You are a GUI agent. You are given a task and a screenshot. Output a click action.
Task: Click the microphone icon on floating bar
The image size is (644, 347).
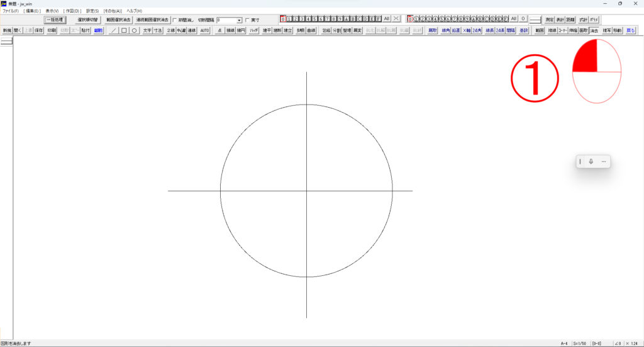coord(591,162)
